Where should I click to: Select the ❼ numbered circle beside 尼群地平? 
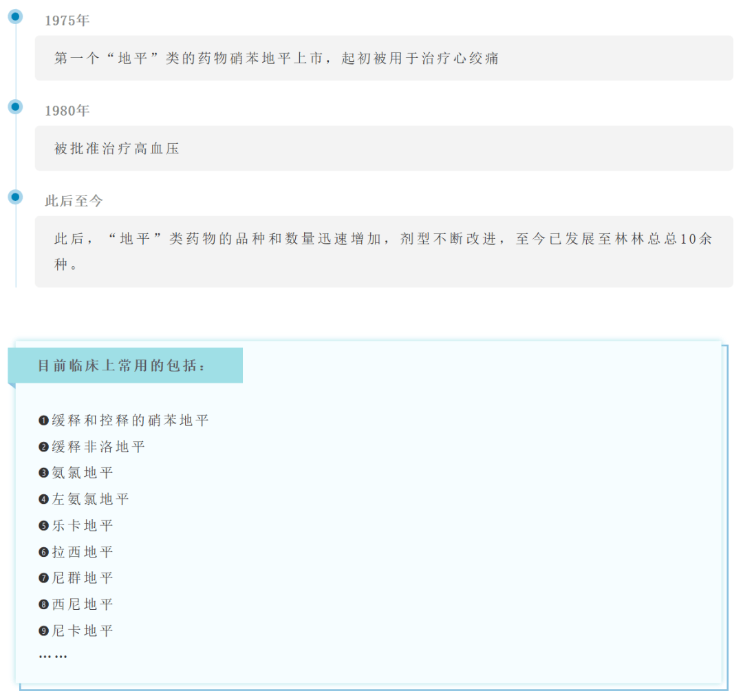point(43,578)
